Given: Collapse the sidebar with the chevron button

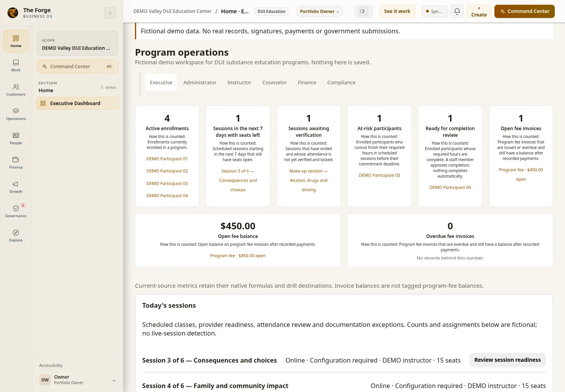Looking at the screenshot, I should [x=110, y=13].
